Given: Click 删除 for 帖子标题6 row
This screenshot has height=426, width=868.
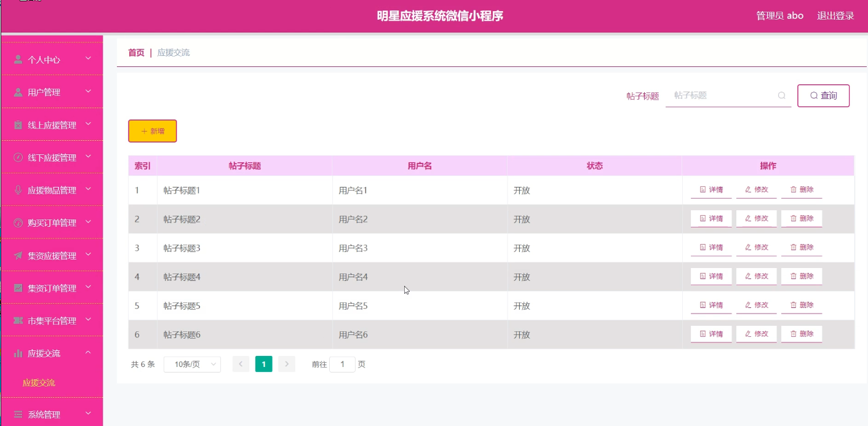Looking at the screenshot, I should click(x=802, y=334).
